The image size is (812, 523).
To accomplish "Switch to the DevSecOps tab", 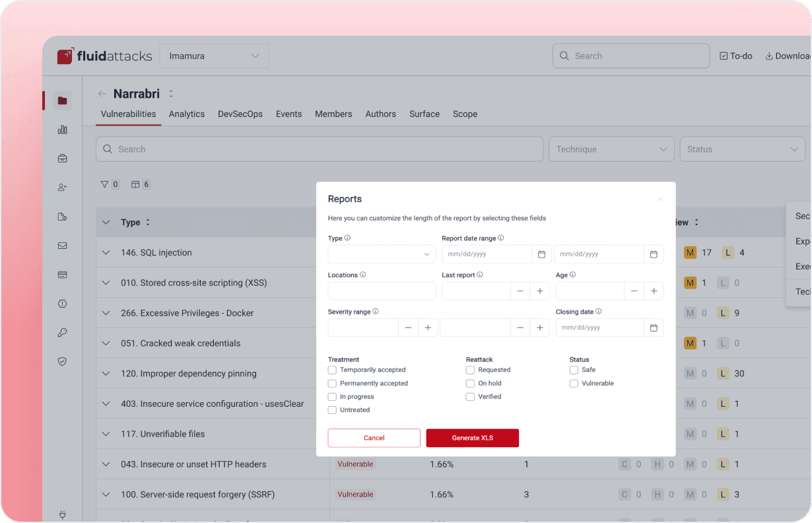I will click(240, 114).
